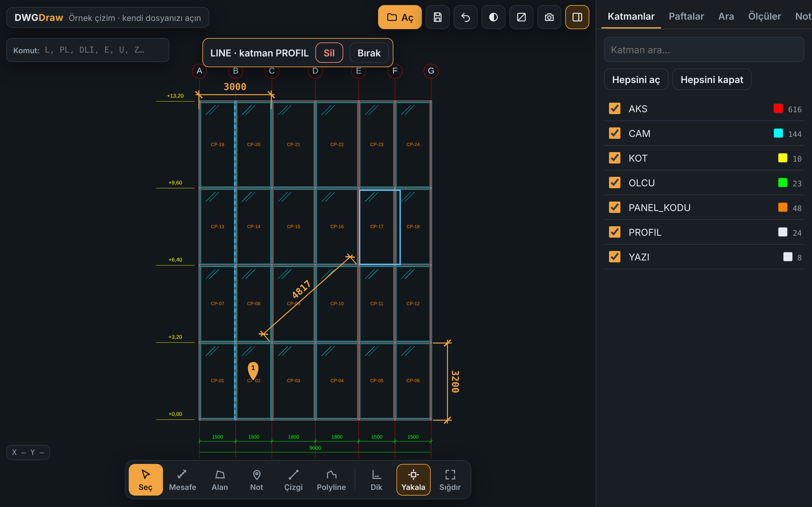Click the red AKS color swatch
The height and width of the screenshot is (507, 812).
tap(778, 108)
